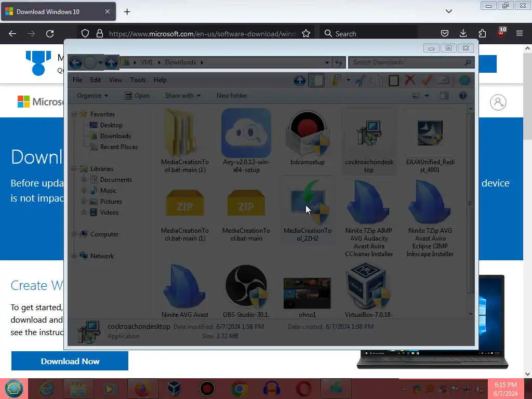The image size is (532, 399).
Task: Click the New folder button
Action: pyautogui.click(x=231, y=96)
